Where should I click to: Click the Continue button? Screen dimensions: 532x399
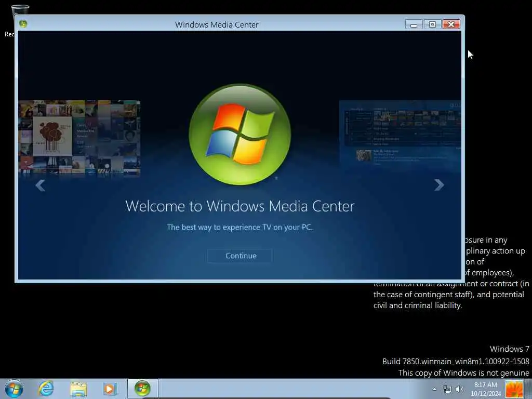[x=240, y=256]
